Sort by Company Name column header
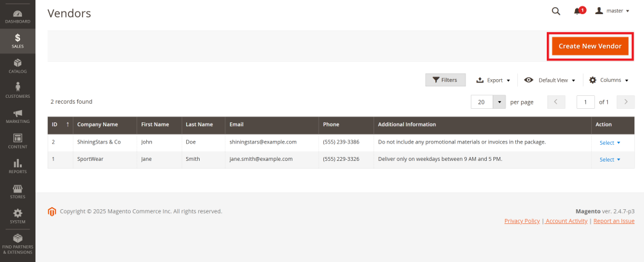Screen dimensions: 644x262 pyautogui.click(x=105, y=124)
